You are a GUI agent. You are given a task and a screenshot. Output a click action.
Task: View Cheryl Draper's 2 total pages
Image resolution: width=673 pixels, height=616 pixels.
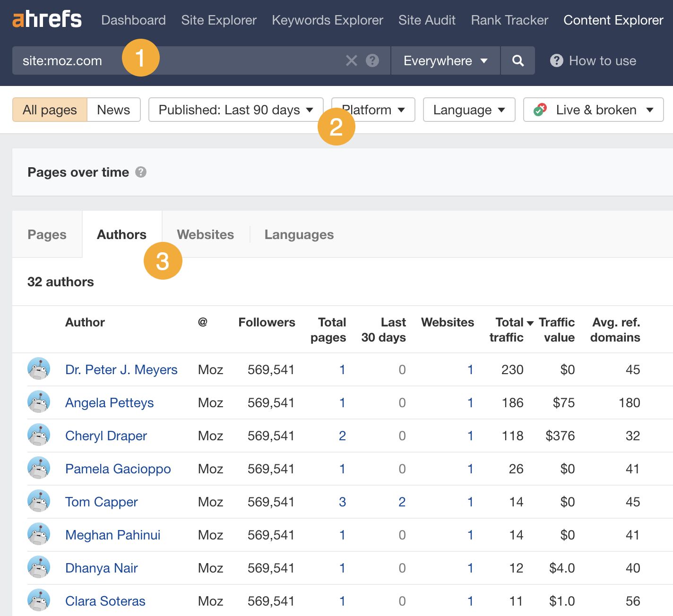(342, 436)
